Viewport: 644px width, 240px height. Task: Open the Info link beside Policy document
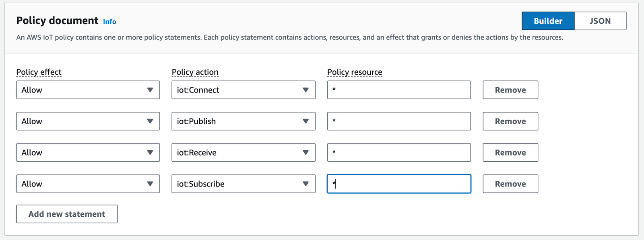click(x=109, y=22)
